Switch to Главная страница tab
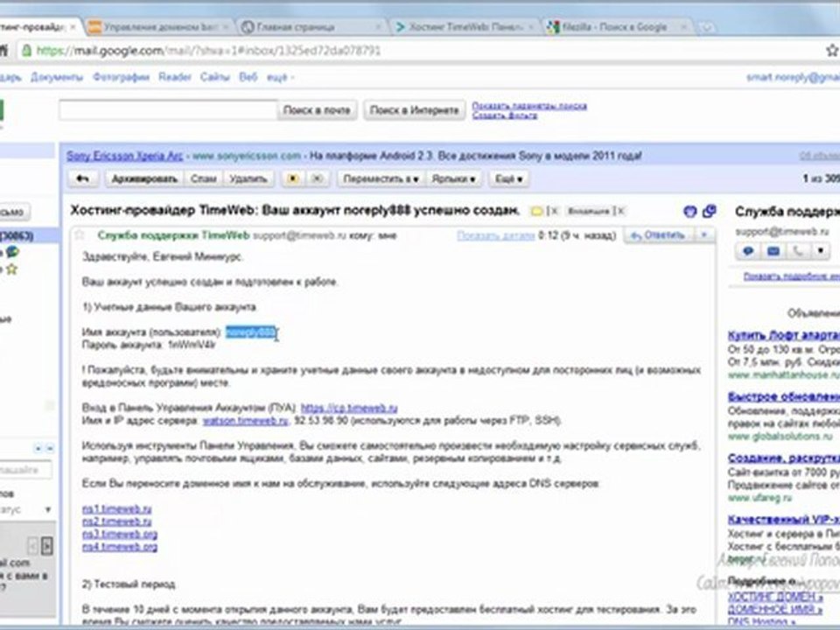Screen dimensions: 840x630 [x=312, y=27]
